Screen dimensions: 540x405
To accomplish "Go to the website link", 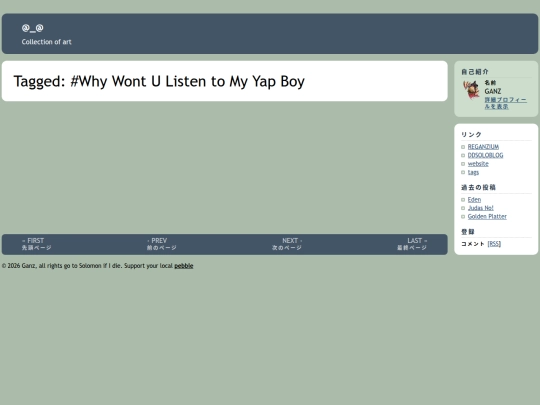I will point(478,164).
